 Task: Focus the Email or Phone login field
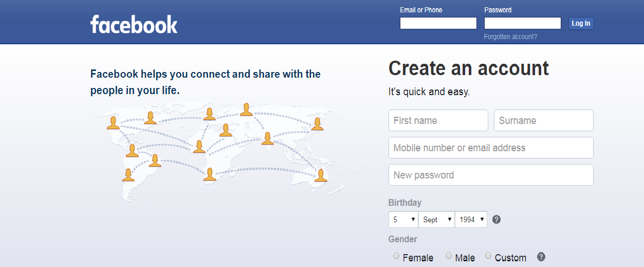pyautogui.click(x=438, y=23)
